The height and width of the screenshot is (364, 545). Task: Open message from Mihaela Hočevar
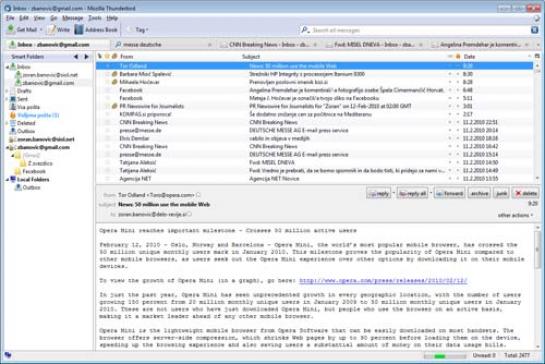click(315, 82)
